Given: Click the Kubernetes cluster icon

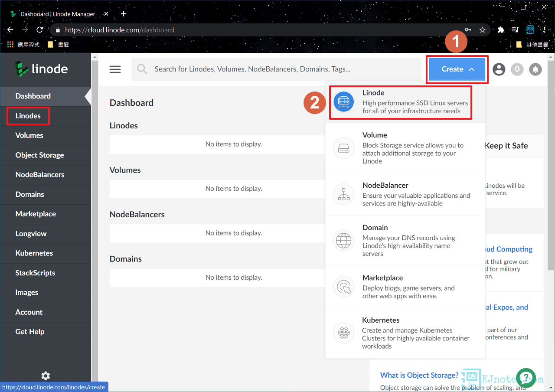Looking at the screenshot, I should (344, 333).
